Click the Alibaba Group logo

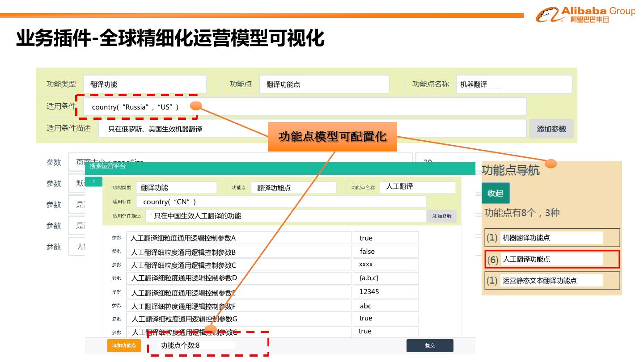(x=585, y=14)
